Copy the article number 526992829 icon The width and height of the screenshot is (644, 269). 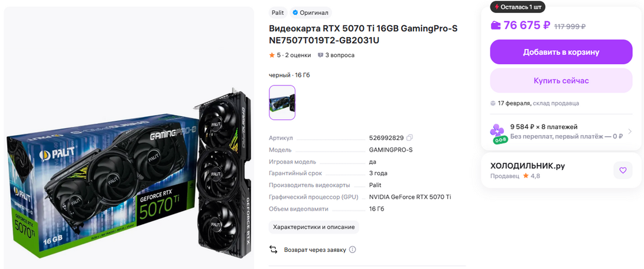point(409,138)
